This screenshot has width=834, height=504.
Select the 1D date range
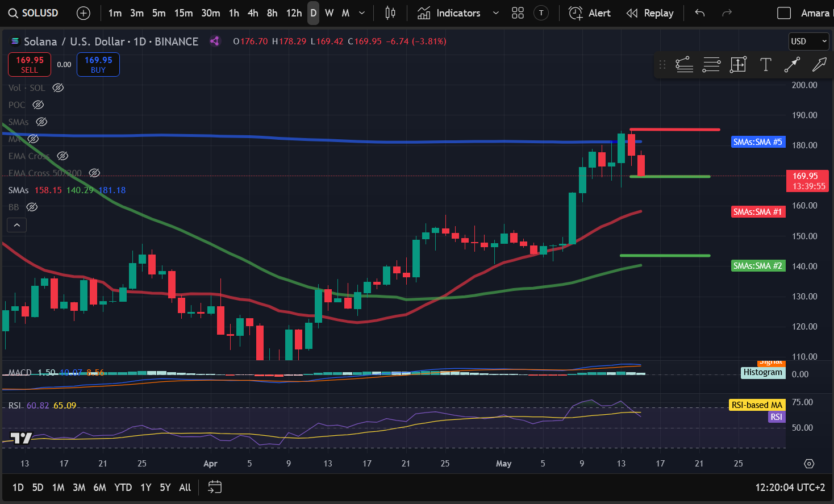click(18, 488)
